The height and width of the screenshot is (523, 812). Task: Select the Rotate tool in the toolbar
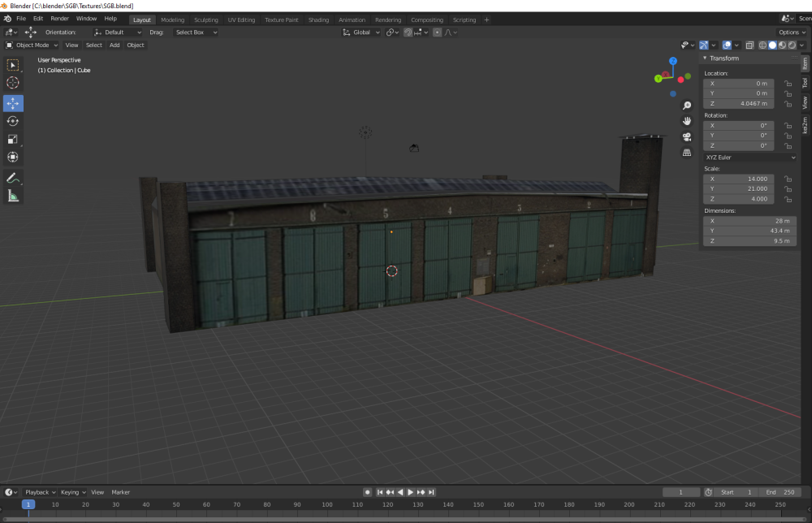(13, 121)
